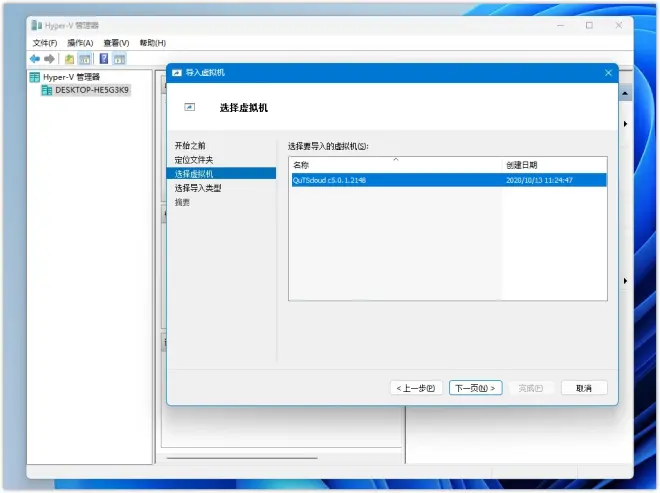Toggle the action pane toolbar icon
The width and height of the screenshot is (660, 493).
pyautogui.click(x=120, y=59)
